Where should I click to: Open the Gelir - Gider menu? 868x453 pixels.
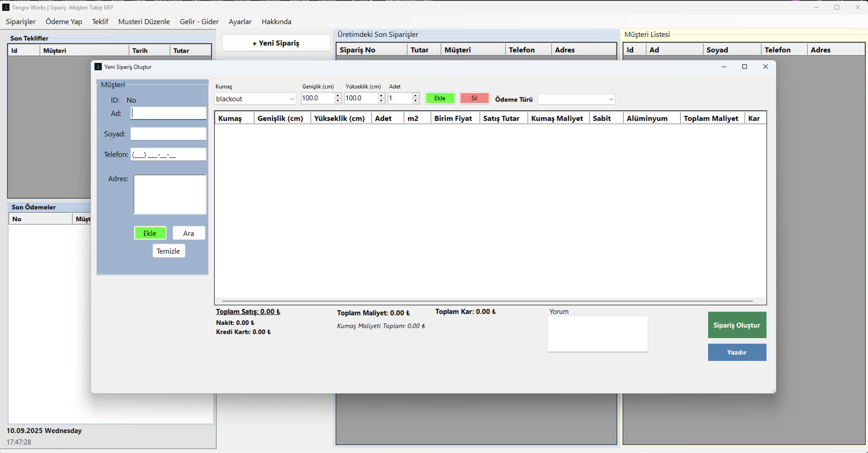[199, 22]
